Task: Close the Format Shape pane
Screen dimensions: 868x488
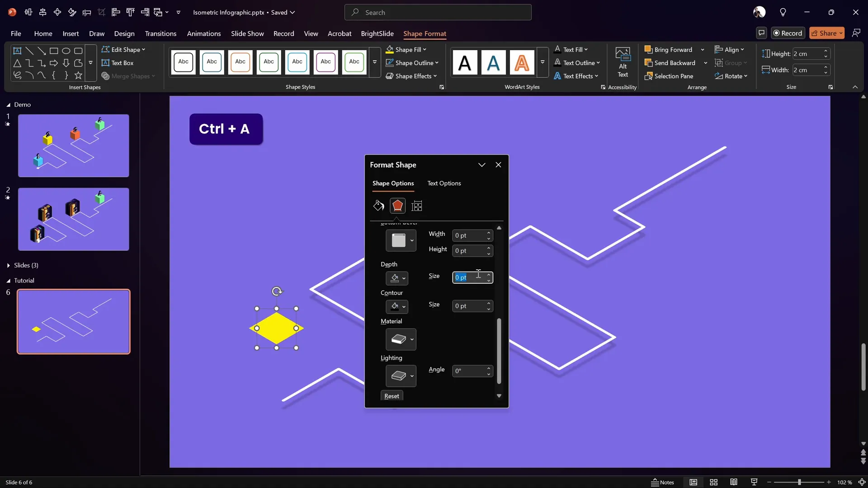Action: click(x=498, y=165)
